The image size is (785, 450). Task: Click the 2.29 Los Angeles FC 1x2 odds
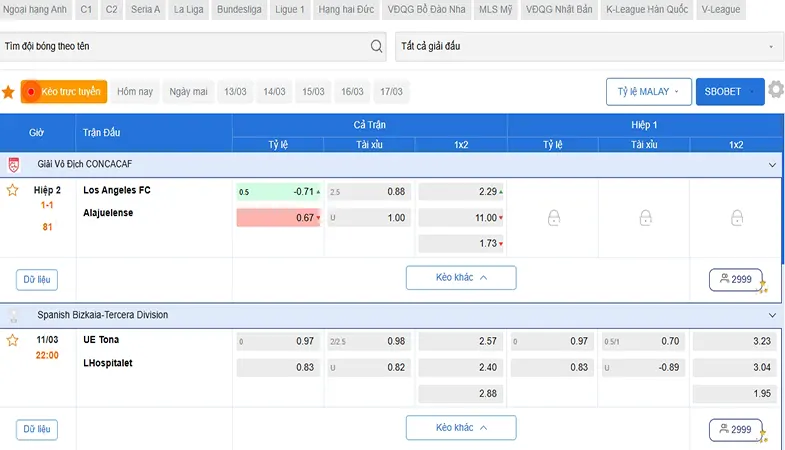coord(461,192)
